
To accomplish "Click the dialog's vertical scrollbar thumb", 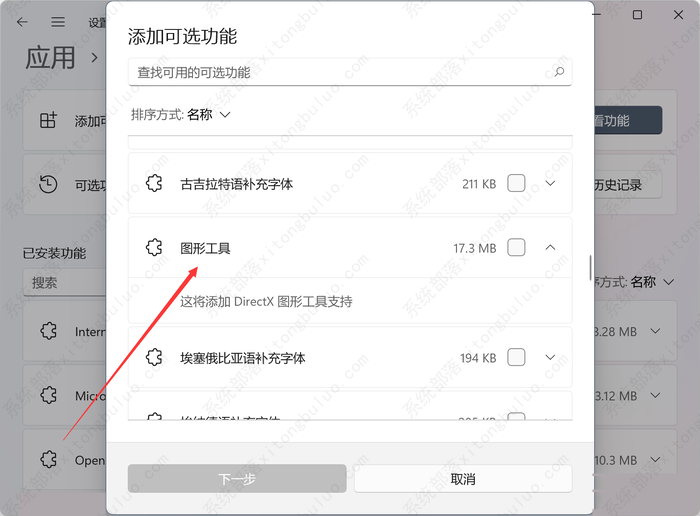I will (590, 267).
